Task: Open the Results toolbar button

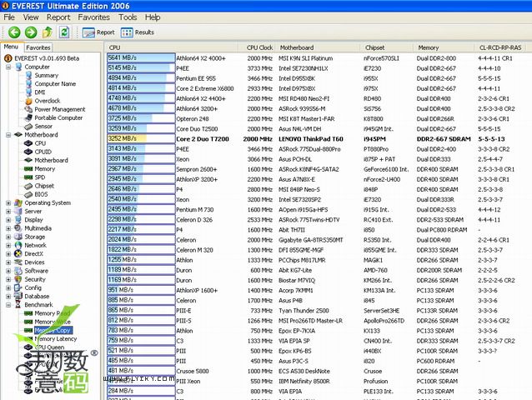Action: 137,32
